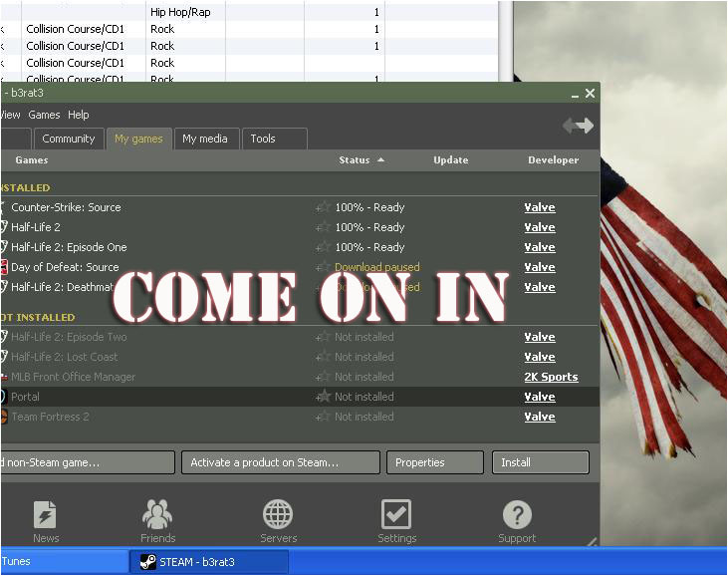Toggle favorite star for Half-Life 2: Lost Coast
The width and height of the screenshot is (728, 576).
point(323,357)
